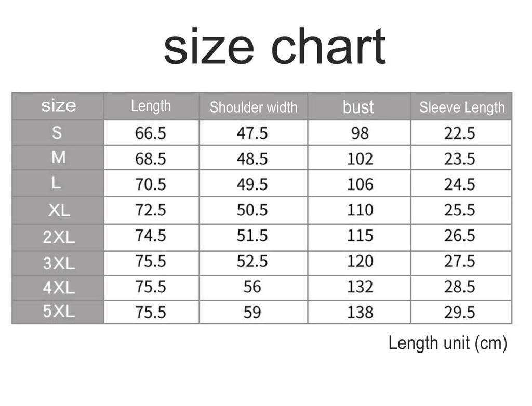Click the "size" column header
532x406 pixels.
[x=58, y=106]
